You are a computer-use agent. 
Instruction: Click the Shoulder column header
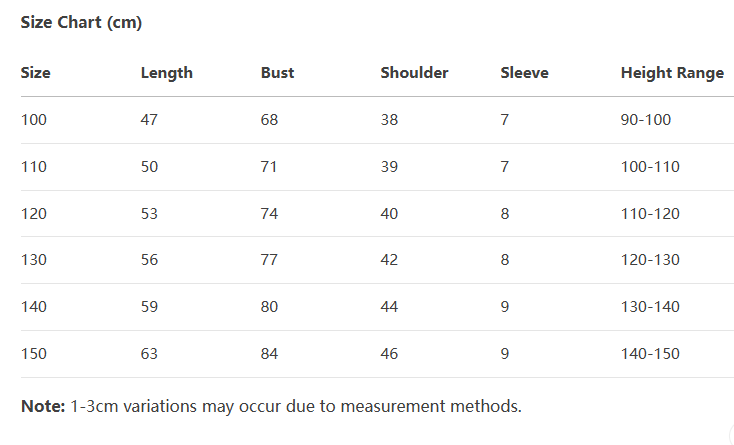coord(414,73)
